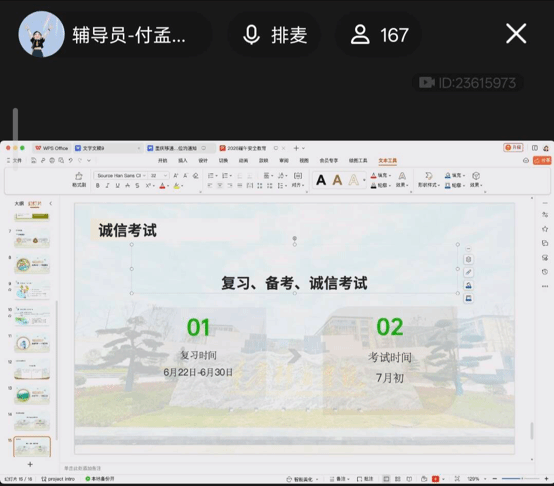Open the line spacing dropdown
Viewport: 554px width, 486px height.
click(x=282, y=185)
